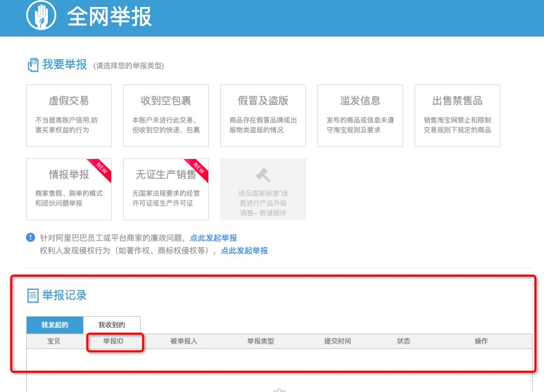Click the 举报记录 document icon
Viewport: 544px width, 392px height.
33,296
